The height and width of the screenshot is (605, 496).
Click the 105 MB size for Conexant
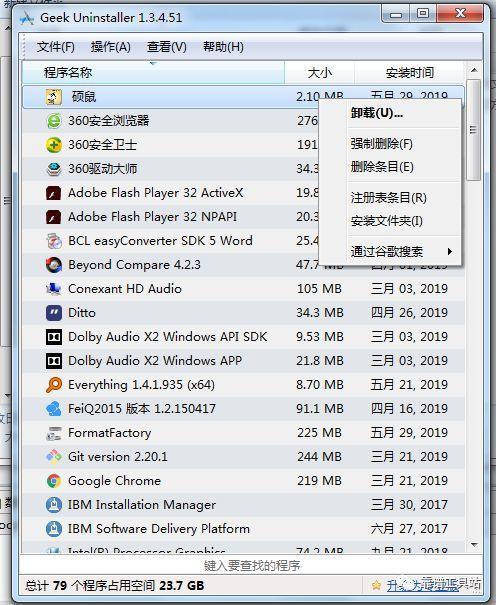click(319, 289)
